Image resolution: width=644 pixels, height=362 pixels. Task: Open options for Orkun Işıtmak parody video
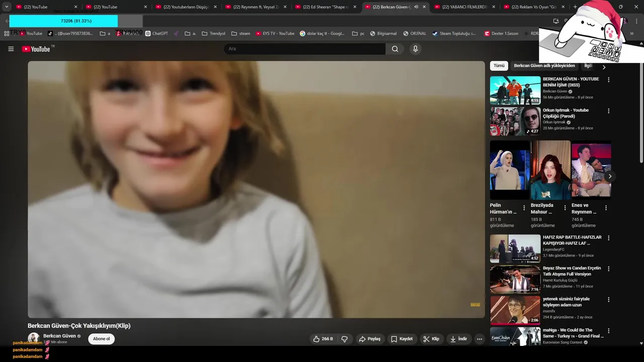click(609, 111)
